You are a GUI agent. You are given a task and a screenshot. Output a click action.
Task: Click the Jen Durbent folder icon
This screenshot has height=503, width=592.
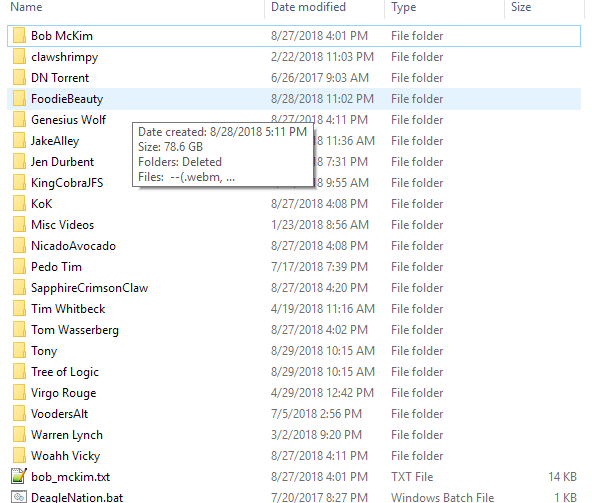[x=19, y=162]
